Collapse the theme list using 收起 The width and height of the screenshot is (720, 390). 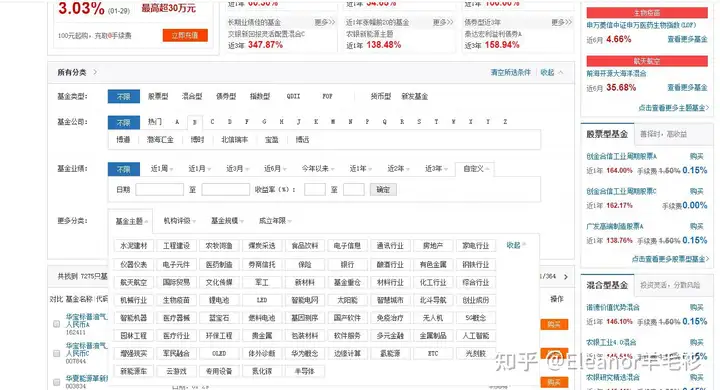coord(516,245)
